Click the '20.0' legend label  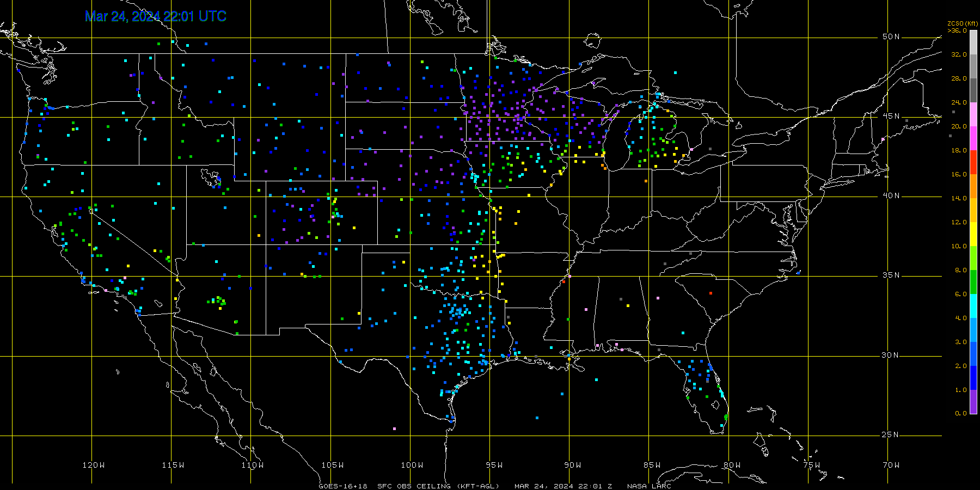point(959,126)
